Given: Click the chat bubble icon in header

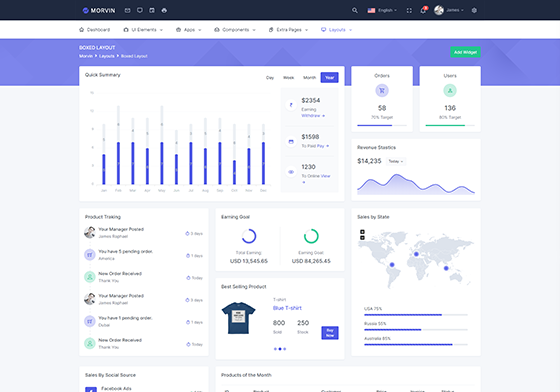Looking at the screenshot, I should pyautogui.click(x=140, y=10).
